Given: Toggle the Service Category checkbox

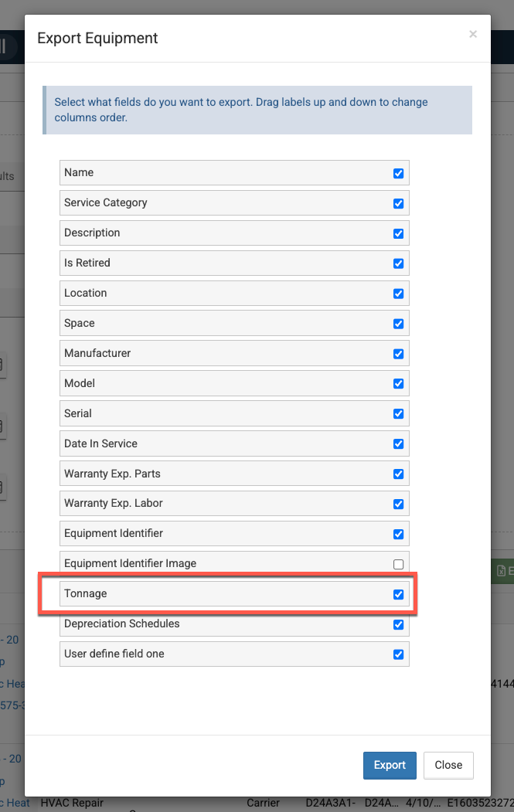Looking at the screenshot, I should coord(398,203).
